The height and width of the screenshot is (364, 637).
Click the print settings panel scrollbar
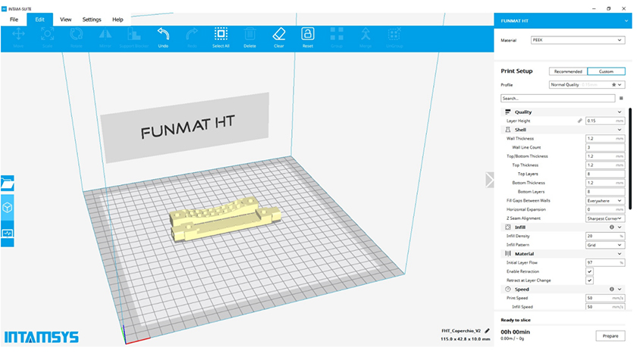click(x=629, y=152)
